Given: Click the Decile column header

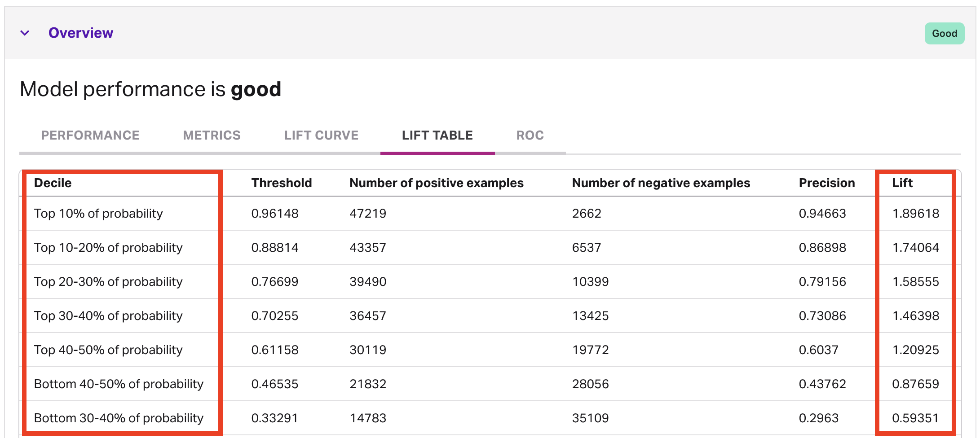Looking at the screenshot, I should (53, 183).
